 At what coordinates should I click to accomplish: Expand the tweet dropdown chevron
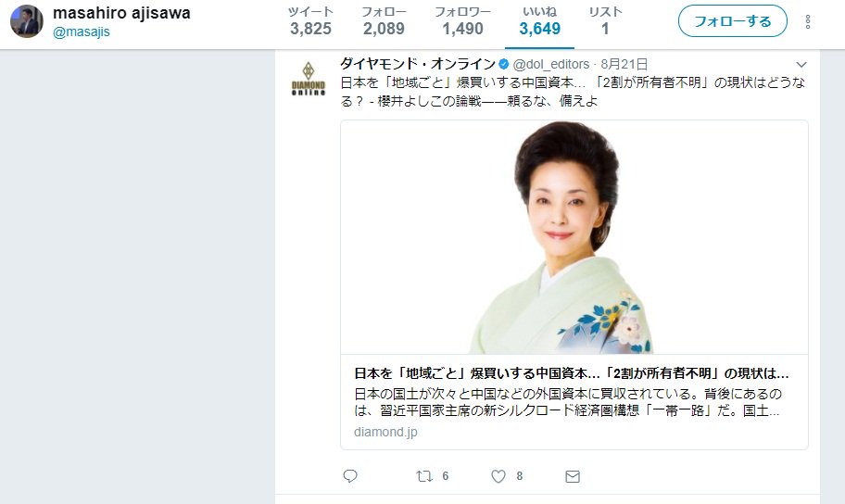pos(801,65)
